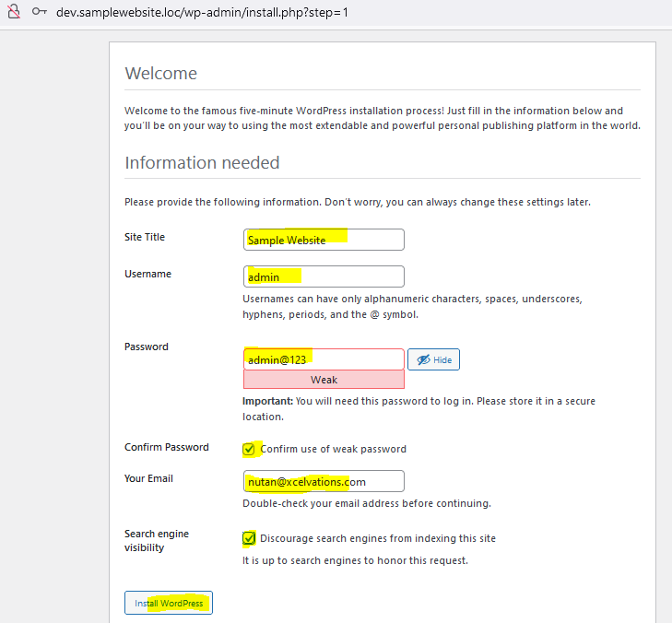Image resolution: width=672 pixels, height=623 pixels.
Task: Click the password key icon in the address bar
Action: coord(40,12)
